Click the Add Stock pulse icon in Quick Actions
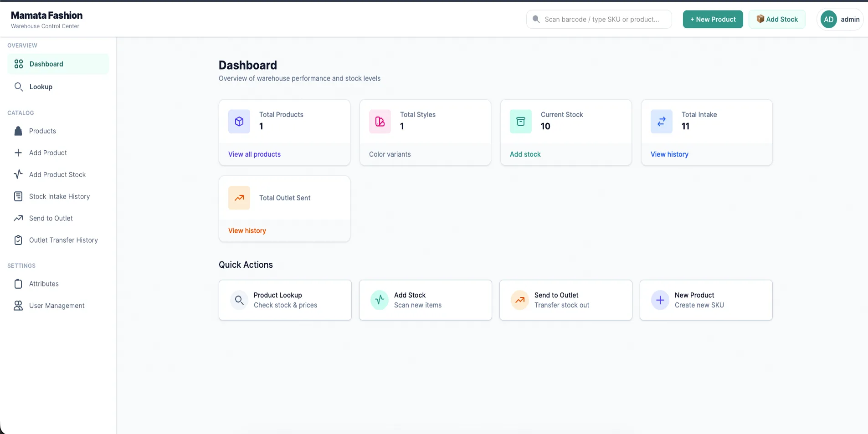This screenshot has width=868, height=434. (380, 300)
